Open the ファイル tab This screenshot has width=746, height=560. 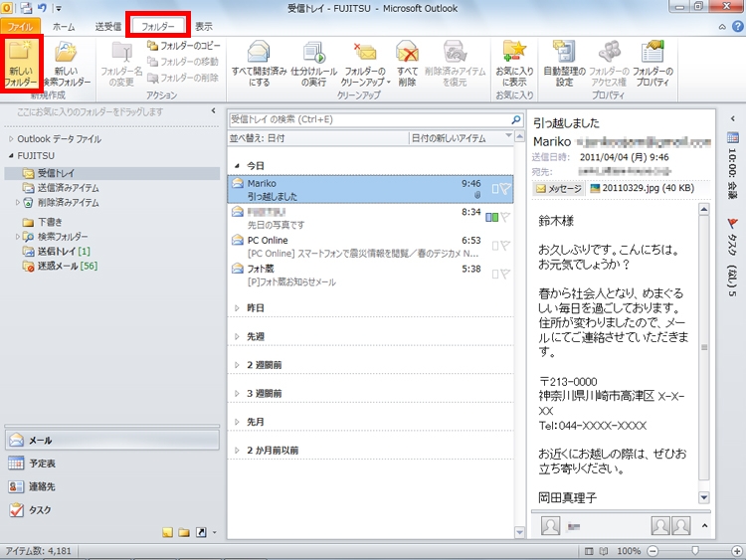[20, 26]
